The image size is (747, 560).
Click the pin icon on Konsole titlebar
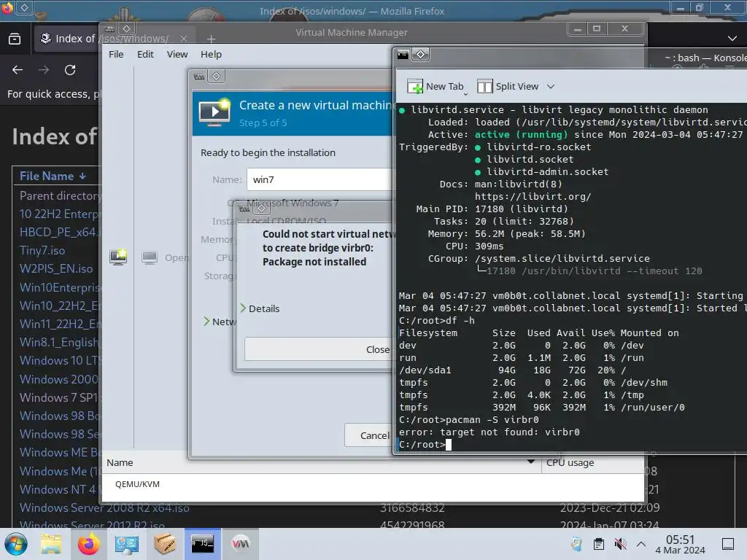click(x=420, y=54)
